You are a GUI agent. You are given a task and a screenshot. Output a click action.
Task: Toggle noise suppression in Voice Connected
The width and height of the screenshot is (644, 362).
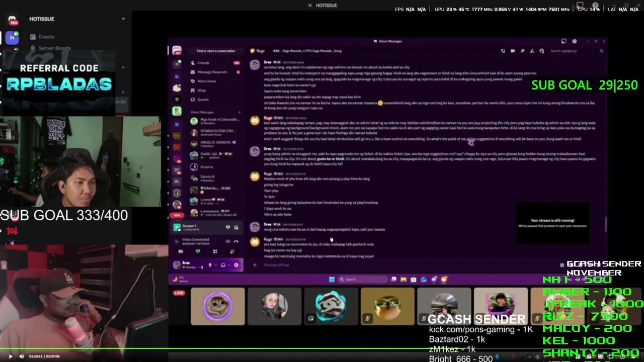(x=228, y=241)
